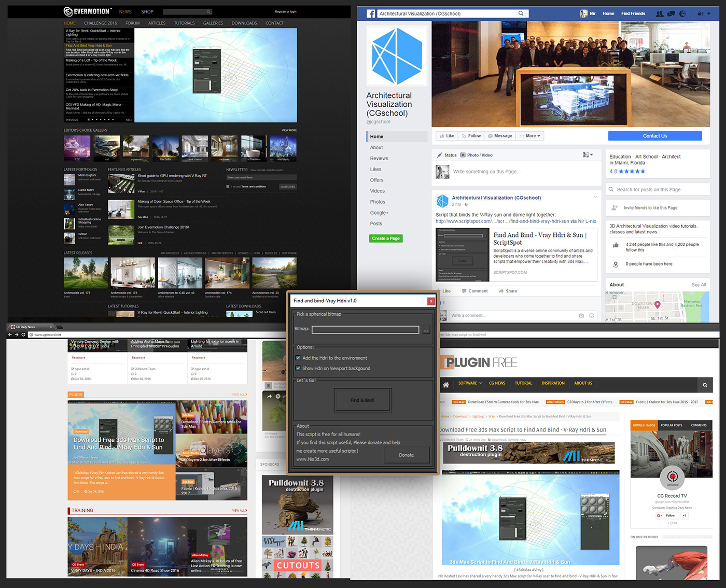Click Find Friends in Facebook bar

[633, 13]
